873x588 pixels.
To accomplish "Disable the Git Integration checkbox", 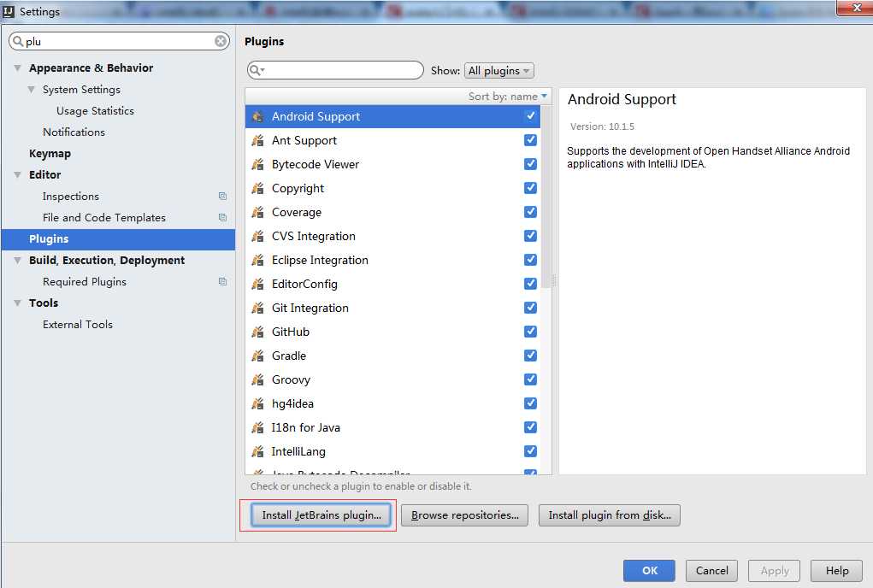I will (531, 307).
